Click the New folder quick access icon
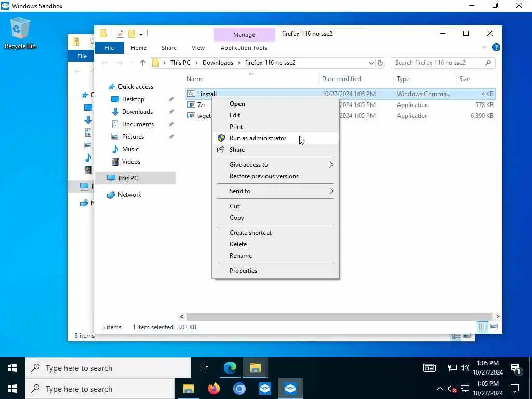The height and width of the screenshot is (399, 532). pyautogui.click(x=131, y=34)
